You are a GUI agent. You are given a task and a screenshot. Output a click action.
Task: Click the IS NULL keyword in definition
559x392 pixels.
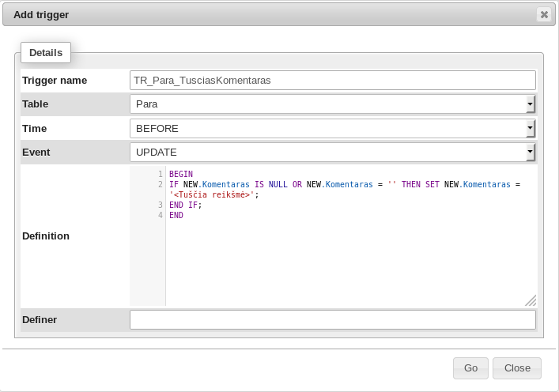pyautogui.click(x=271, y=184)
